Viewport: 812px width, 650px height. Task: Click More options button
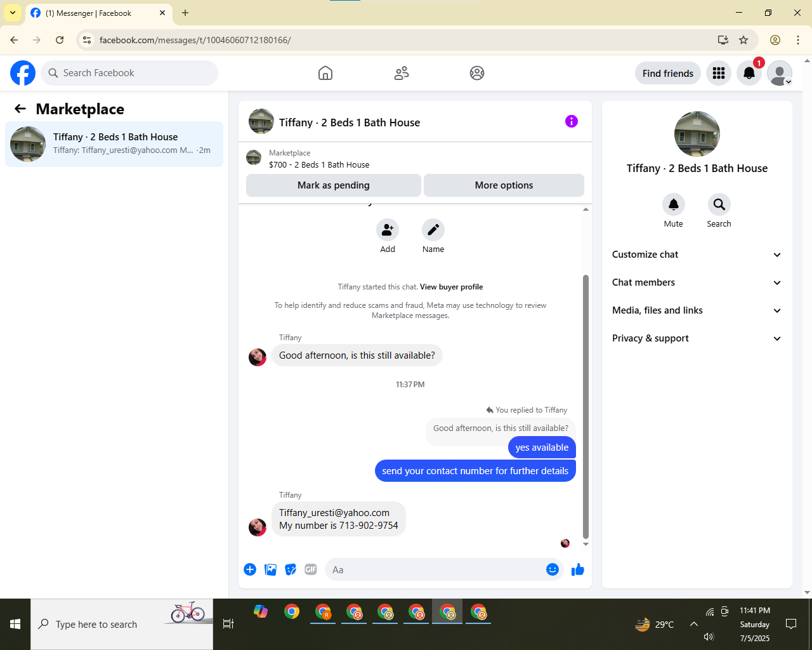click(x=504, y=185)
